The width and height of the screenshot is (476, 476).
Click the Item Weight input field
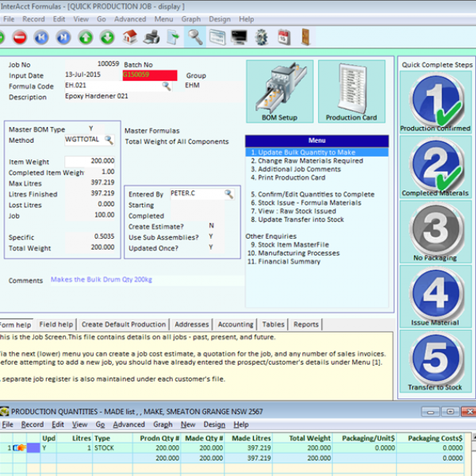coord(90,161)
